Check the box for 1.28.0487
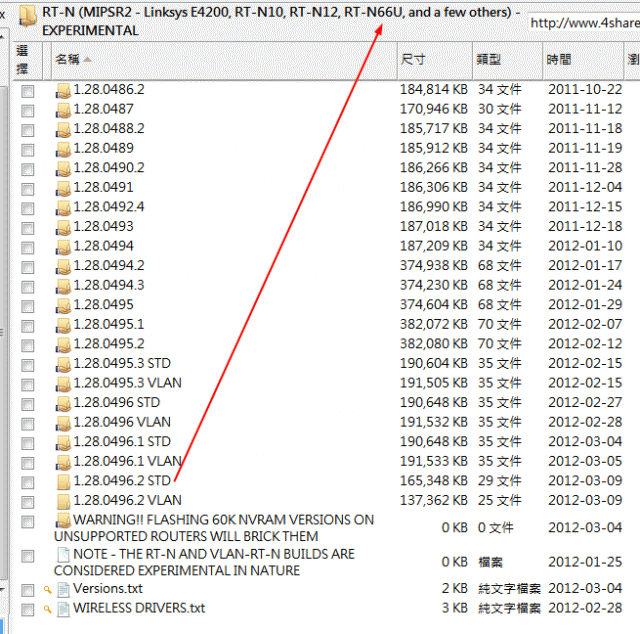Screen dimensions: 640x634 tap(28, 111)
